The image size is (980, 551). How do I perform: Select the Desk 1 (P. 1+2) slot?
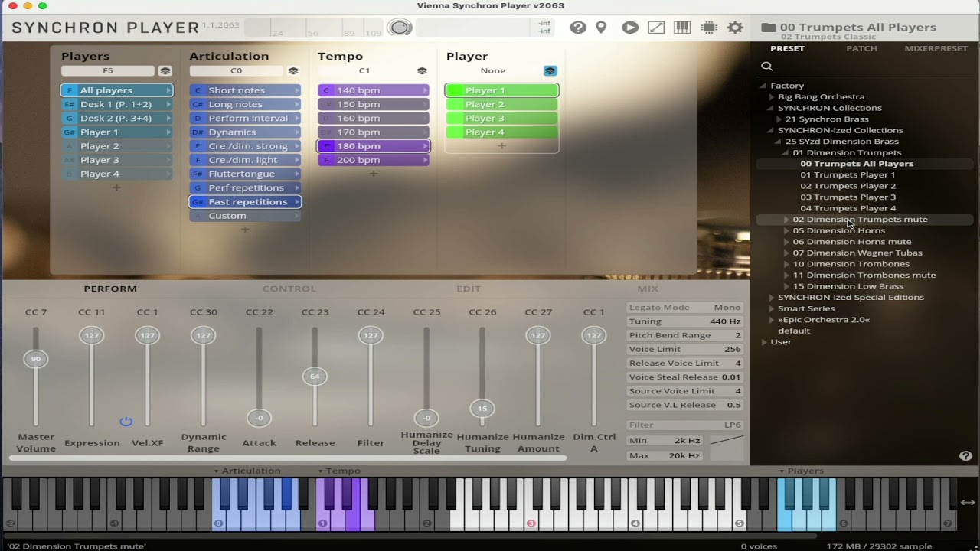pyautogui.click(x=117, y=104)
